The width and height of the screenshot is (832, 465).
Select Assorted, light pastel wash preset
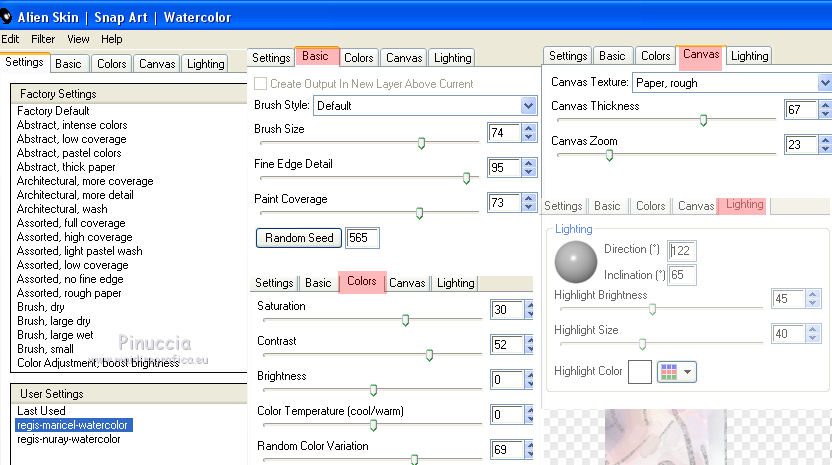80,251
